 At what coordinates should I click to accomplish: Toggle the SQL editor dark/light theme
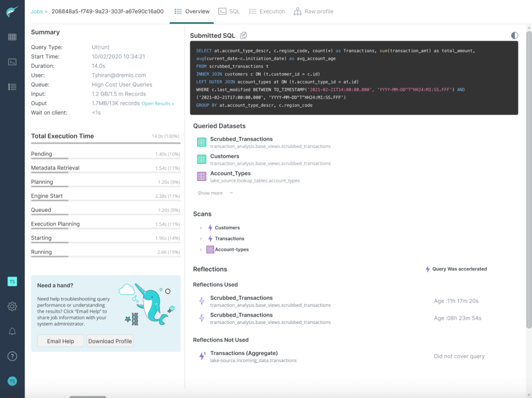coord(514,35)
